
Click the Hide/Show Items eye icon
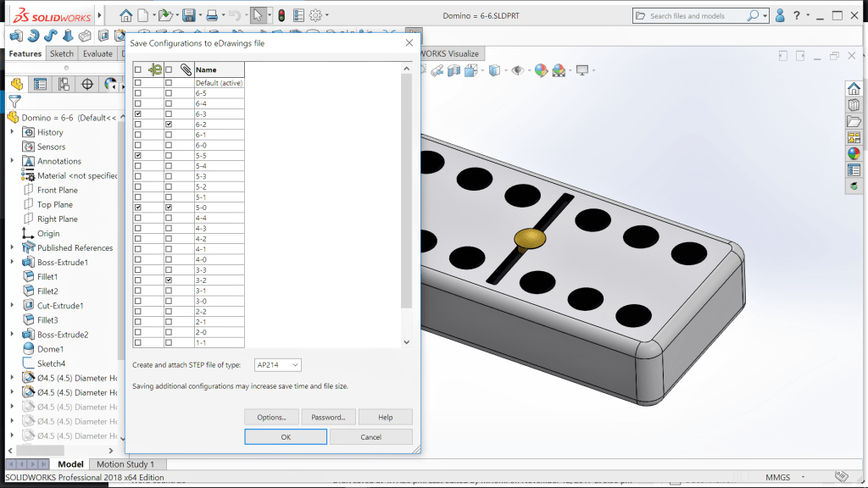[517, 71]
